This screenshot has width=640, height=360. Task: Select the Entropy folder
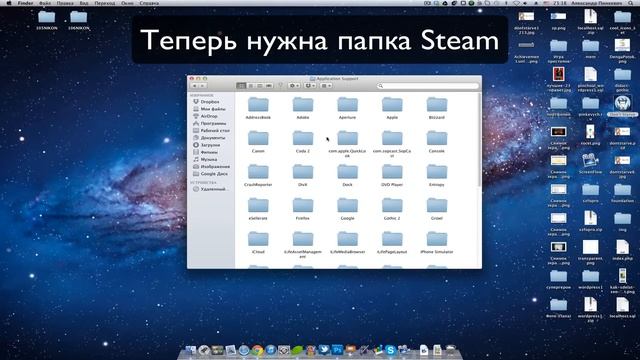[x=437, y=175]
